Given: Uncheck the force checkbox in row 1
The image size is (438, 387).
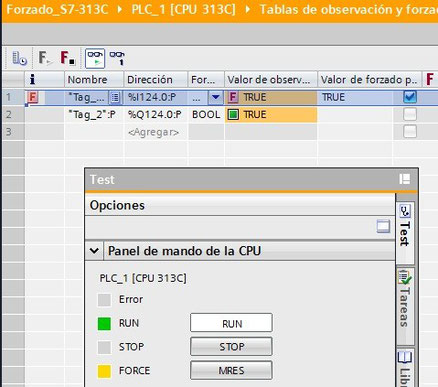Looking at the screenshot, I should tap(410, 97).
